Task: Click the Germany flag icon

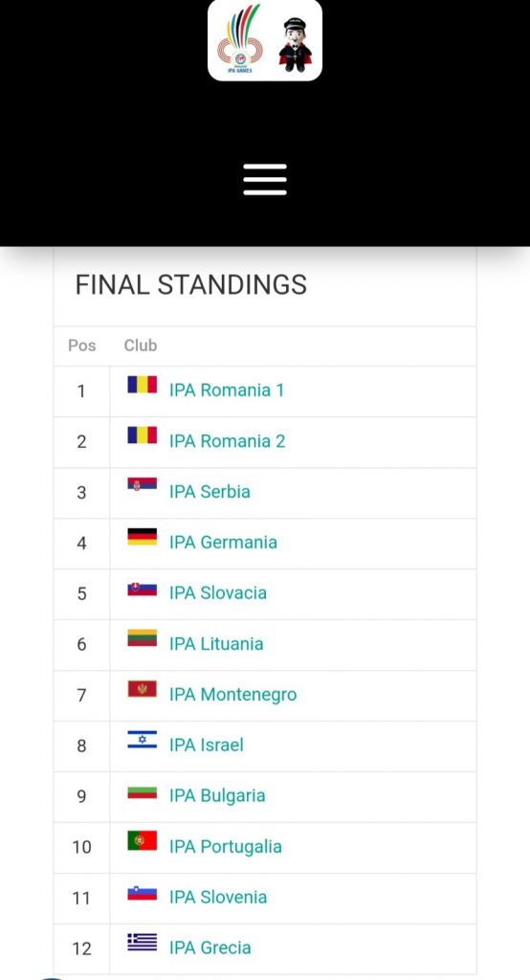Action: [x=143, y=537]
